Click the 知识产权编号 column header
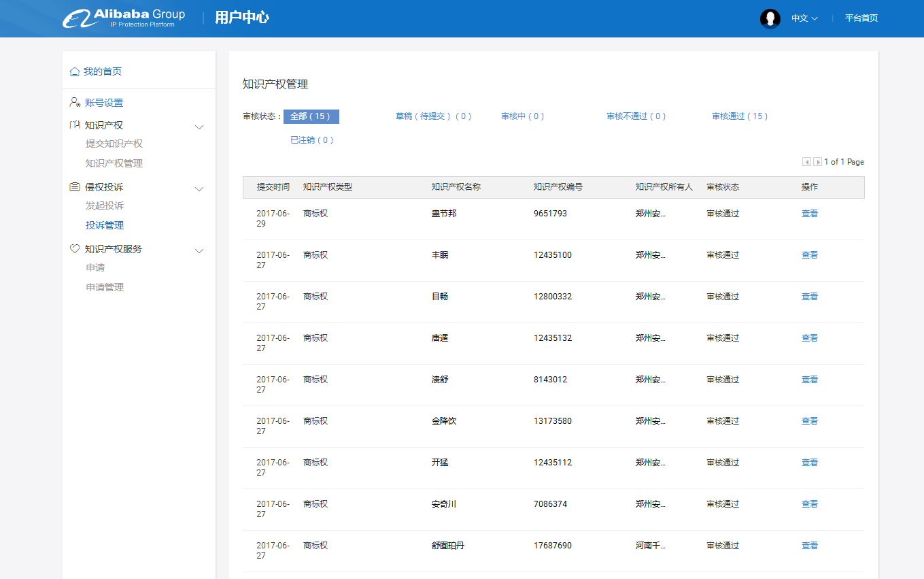This screenshot has height=579, width=924. [558, 187]
